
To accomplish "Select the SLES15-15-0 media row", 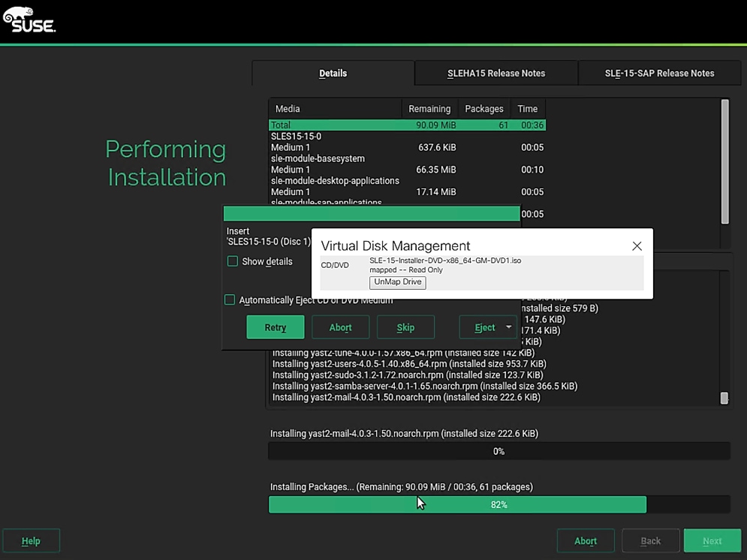I will pos(408,136).
